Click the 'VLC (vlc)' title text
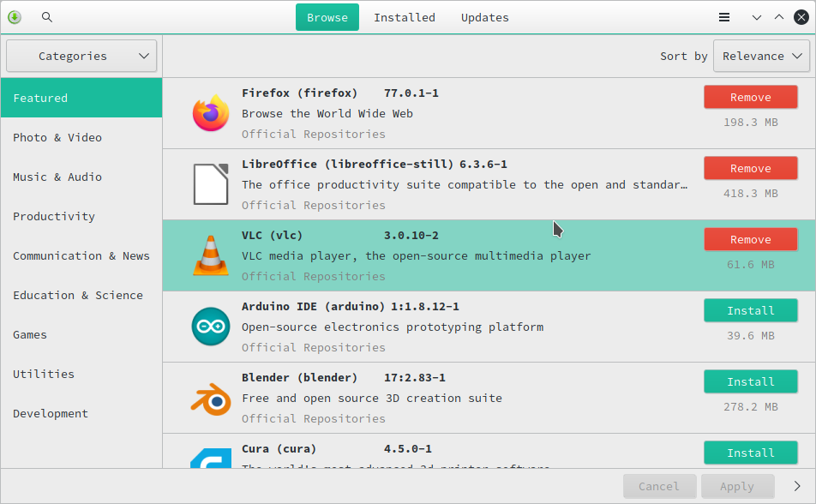 point(273,236)
